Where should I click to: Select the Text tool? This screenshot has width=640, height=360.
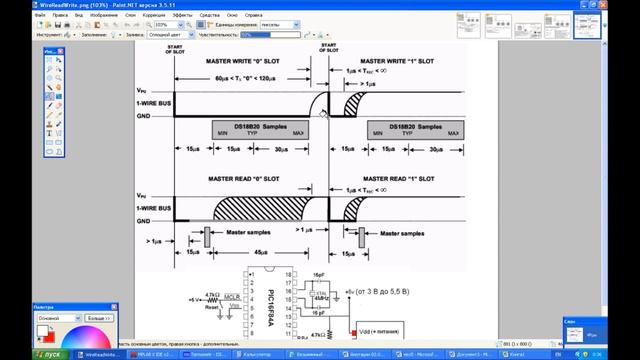[49, 133]
